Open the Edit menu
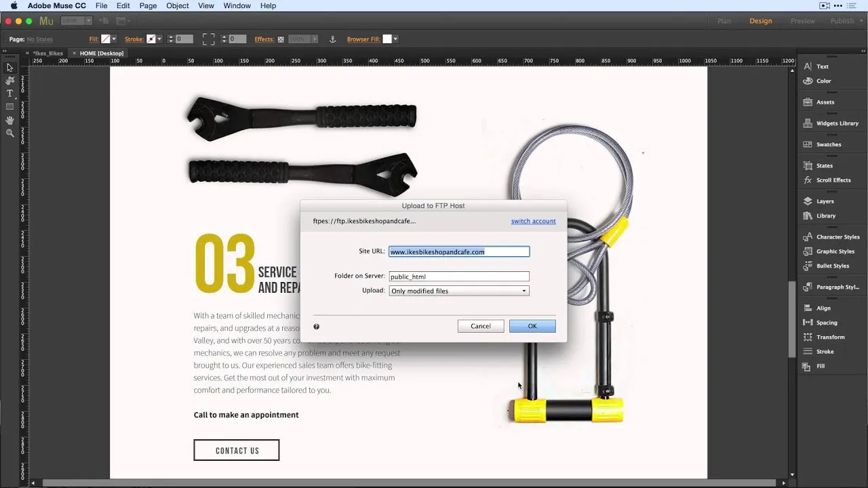The width and height of the screenshot is (868, 488). (123, 5)
